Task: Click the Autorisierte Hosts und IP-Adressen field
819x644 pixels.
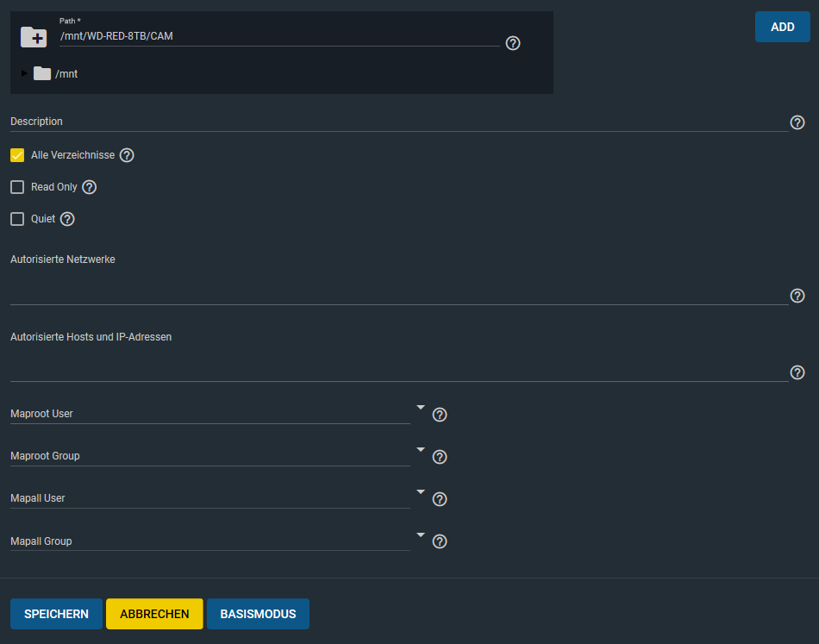Action: point(399,369)
